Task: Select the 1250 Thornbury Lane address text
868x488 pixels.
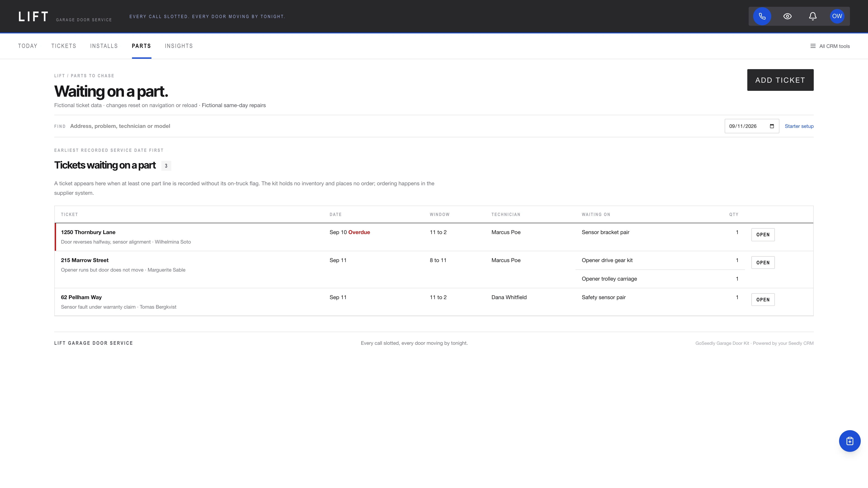Action: pyautogui.click(x=88, y=232)
